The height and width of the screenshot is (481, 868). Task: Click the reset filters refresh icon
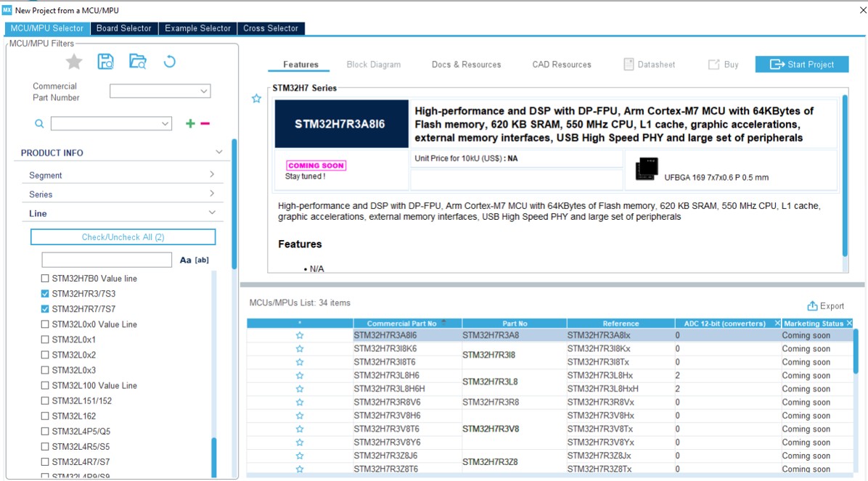coord(169,62)
